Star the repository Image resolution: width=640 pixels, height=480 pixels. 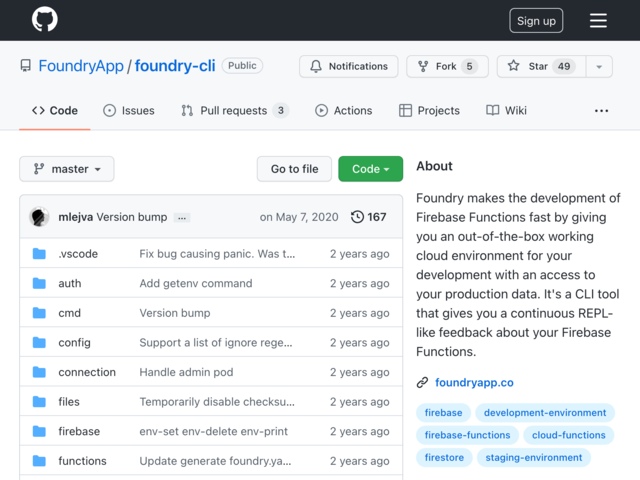point(541,66)
